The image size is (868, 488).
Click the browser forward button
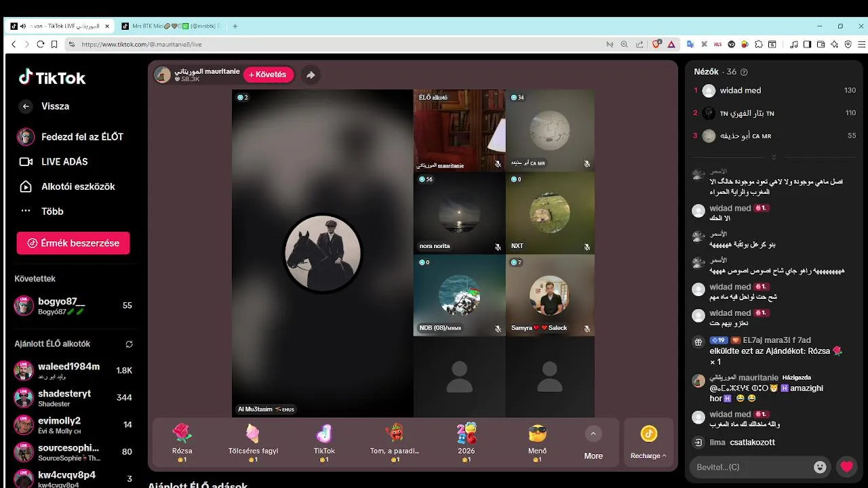pyautogui.click(x=26, y=44)
